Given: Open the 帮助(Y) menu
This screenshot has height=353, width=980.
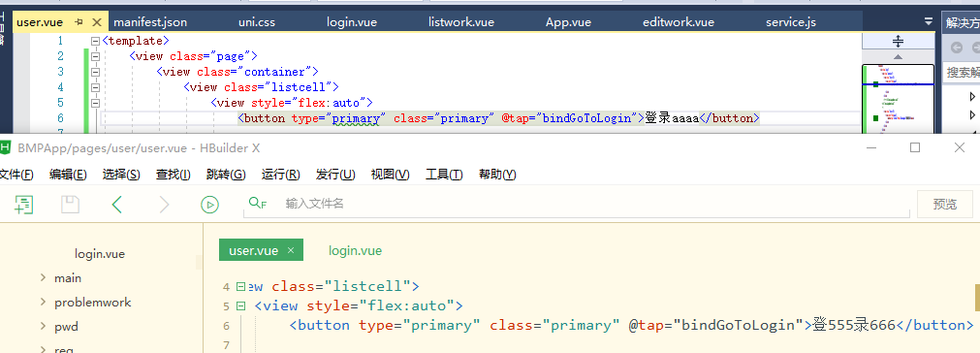Looking at the screenshot, I should coord(497,175).
